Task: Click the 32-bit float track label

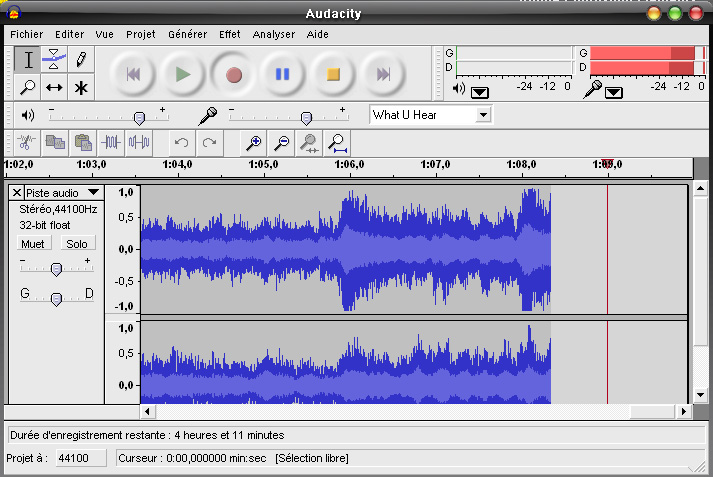Action: [45, 225]
